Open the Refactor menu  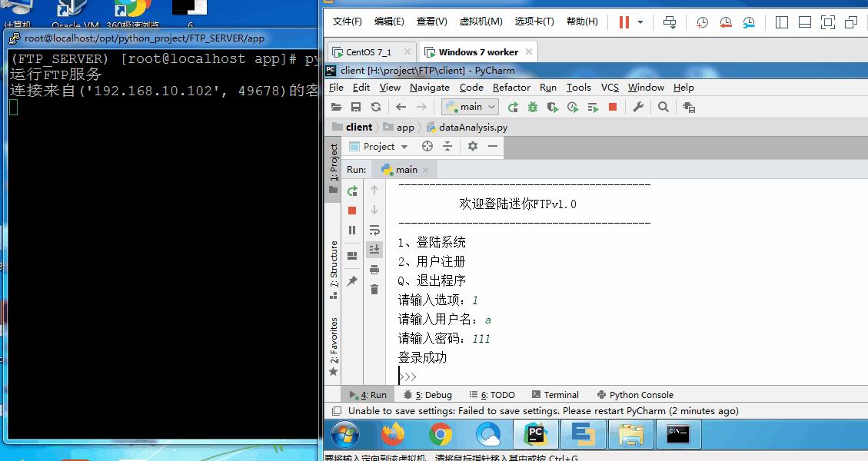[x=511, y=88]
